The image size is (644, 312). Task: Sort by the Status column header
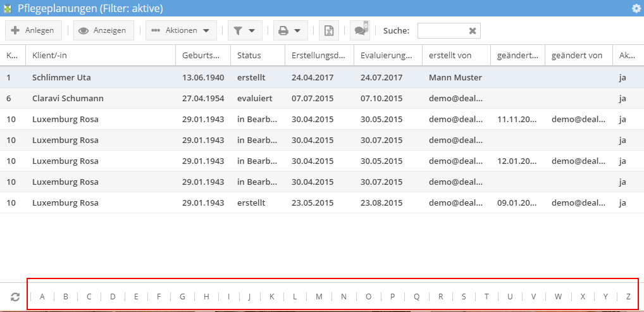pyautogui.click(x=257, y=56)
